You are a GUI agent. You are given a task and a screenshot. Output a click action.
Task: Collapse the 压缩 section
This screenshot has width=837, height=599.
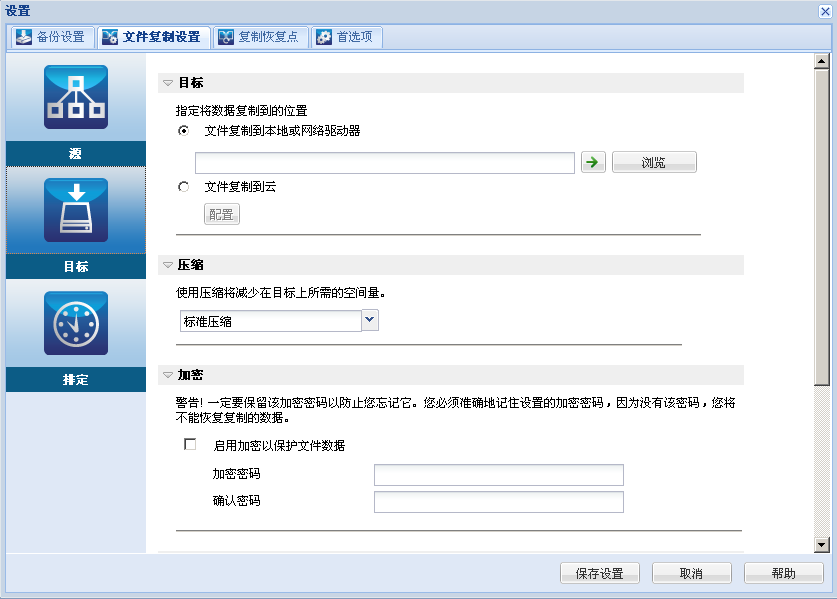[x=168, y=265]
